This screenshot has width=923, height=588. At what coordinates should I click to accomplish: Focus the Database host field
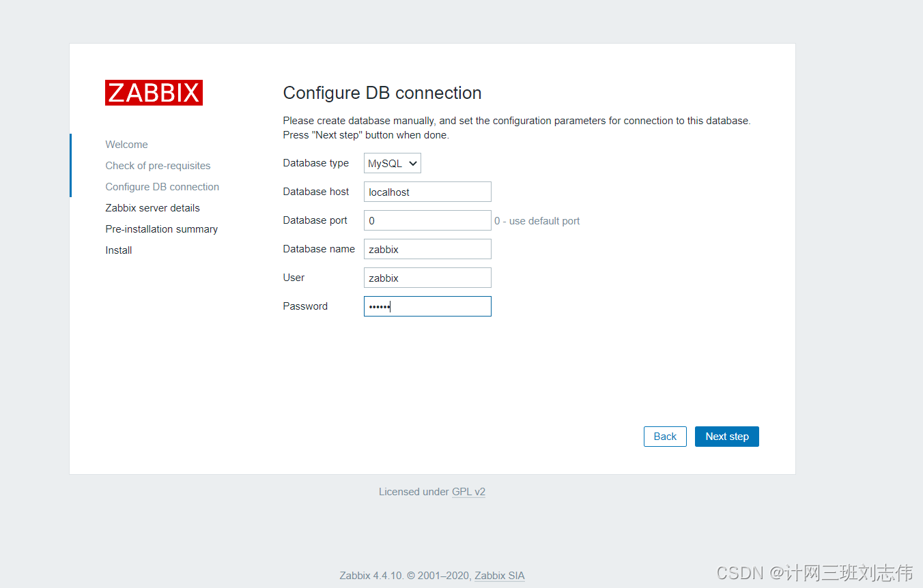[427, 192]
